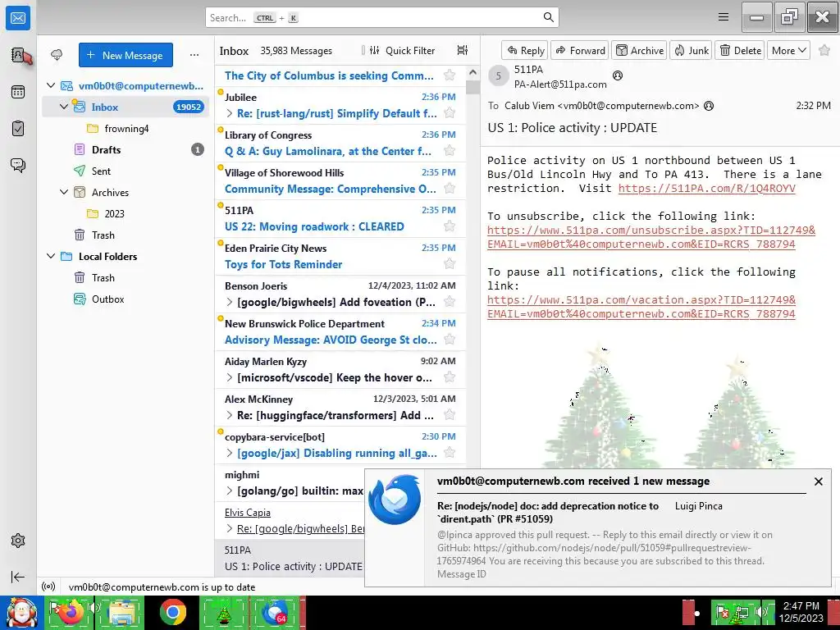Open Chrome from taskbar
This screenshot has width=840, height=630.
[x=172, y=613]
